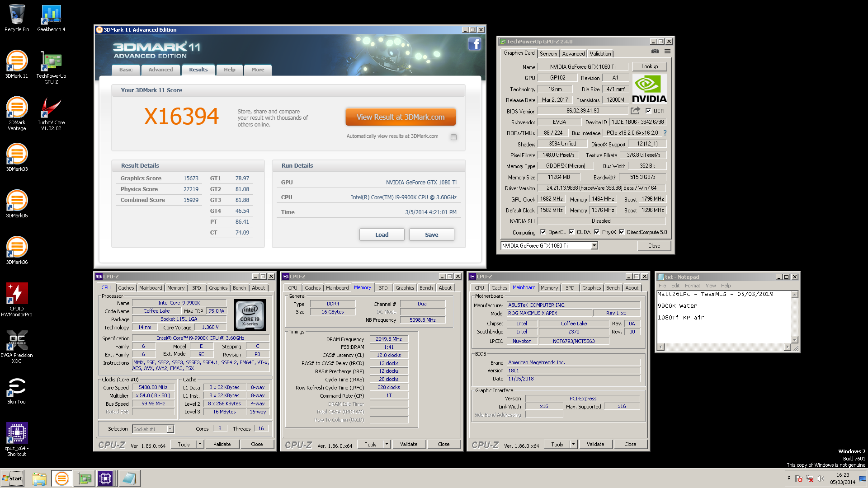Open Help menu in Notepad
Image resolution: width=868 pixels, height=488 pixels.
point(726,286)
